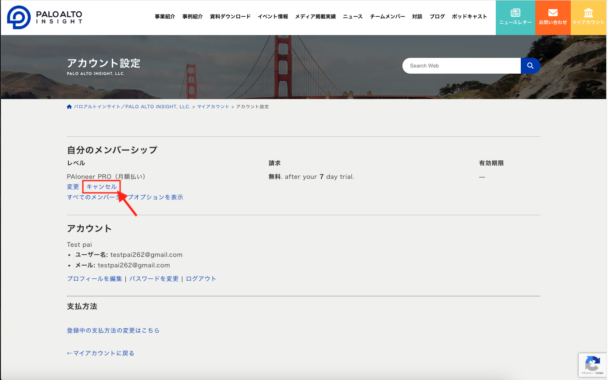This screenshot has width=608, height=380.
Task: Open the マイアカウント account icon button
Action: click(x=588, y=17)
